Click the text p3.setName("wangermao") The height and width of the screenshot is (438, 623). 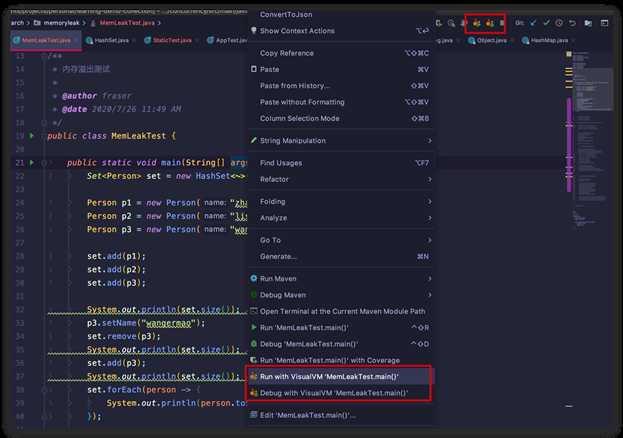(146, 323)
